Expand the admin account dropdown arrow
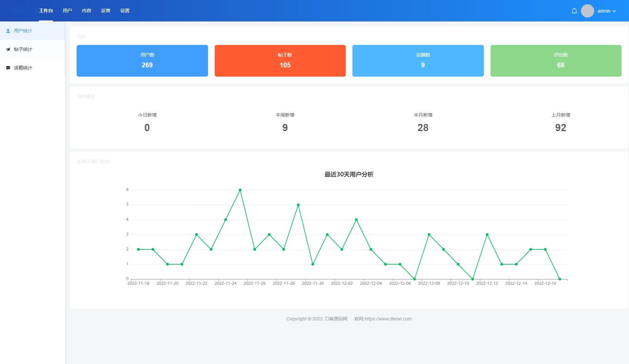Screen dimensions: 629x364 [615, 11]
